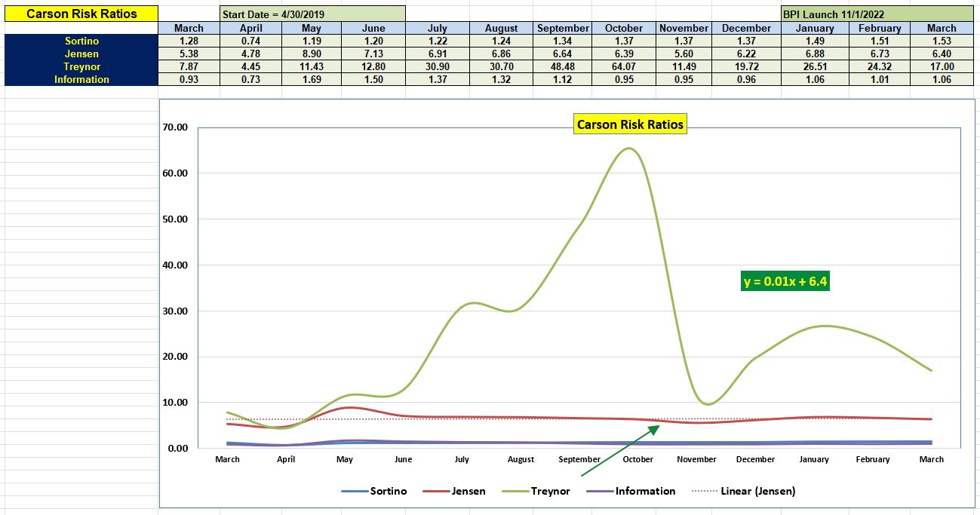Image resolution: width=980 pixels, height=515 pixels.
Task: Select the chart title Carson Risk Ratios
Action: (631, 124)
